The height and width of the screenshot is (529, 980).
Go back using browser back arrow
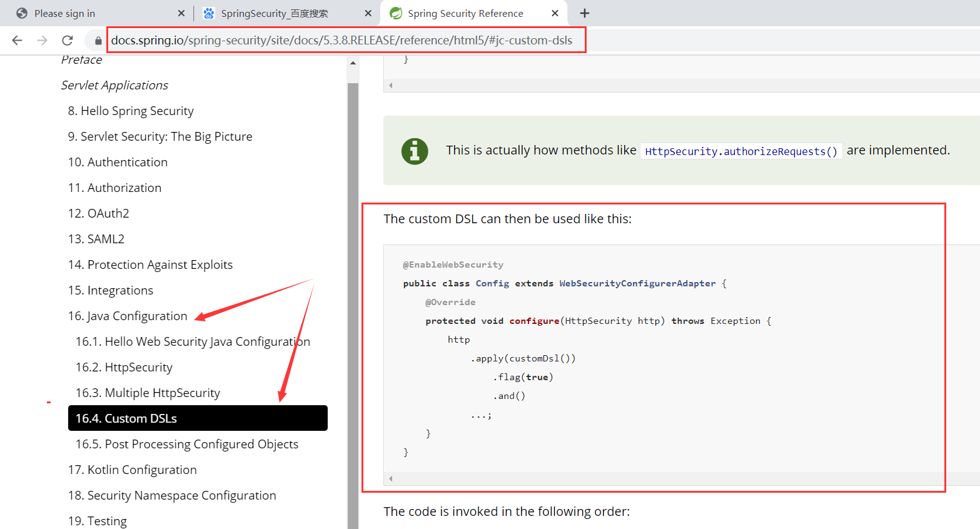[17, 40]
